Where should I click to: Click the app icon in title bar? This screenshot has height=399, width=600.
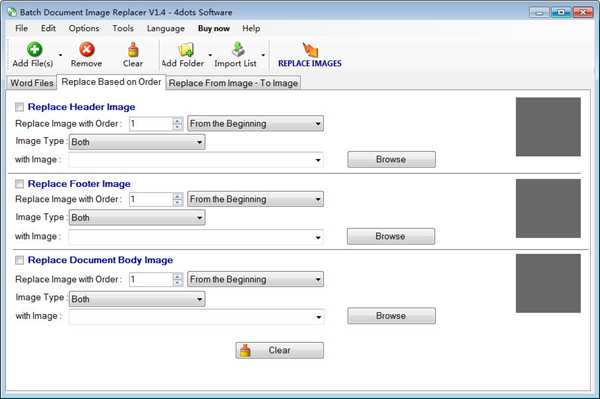12,12
